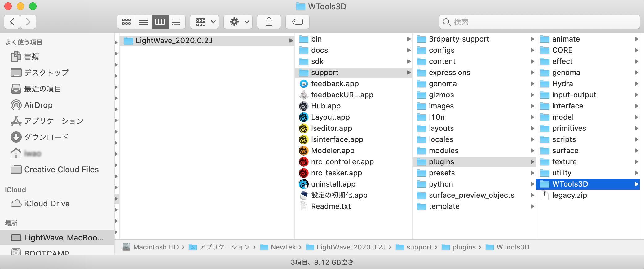Click LightWave_2020.0.2J in path bar

[346, 247]
